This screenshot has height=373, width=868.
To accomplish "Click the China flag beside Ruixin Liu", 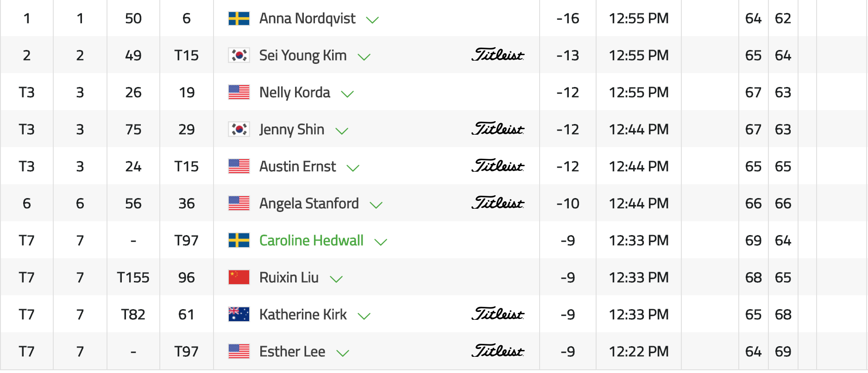I will [239, 278].
